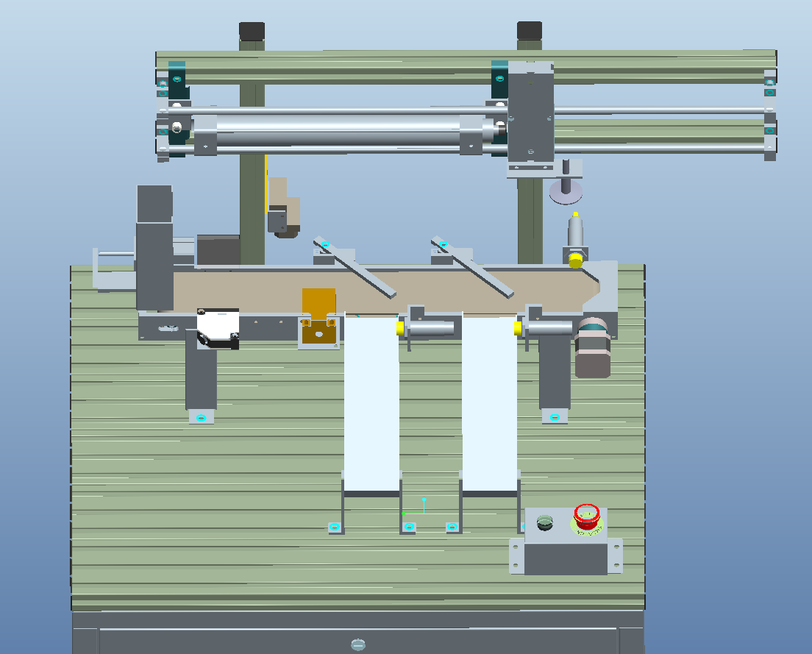
Task: Pick the left diagonal diverter arm
Action: point(355,267)
